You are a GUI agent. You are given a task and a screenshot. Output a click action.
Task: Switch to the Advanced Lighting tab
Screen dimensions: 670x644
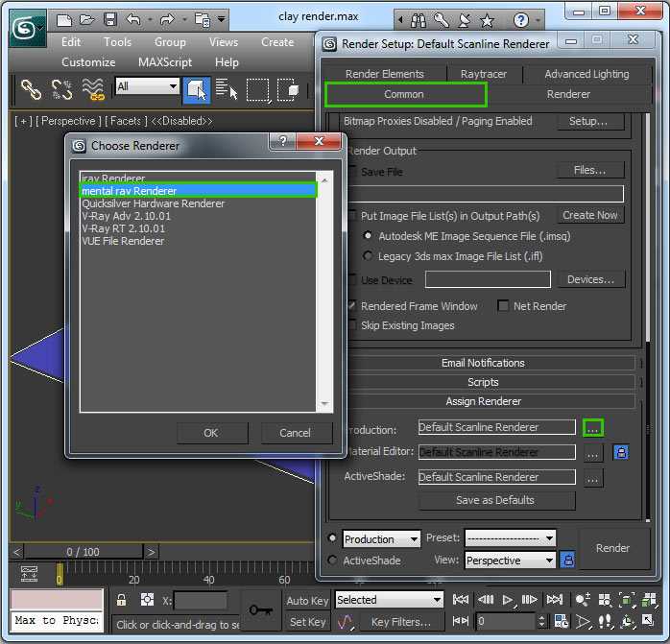coord(586,74)
